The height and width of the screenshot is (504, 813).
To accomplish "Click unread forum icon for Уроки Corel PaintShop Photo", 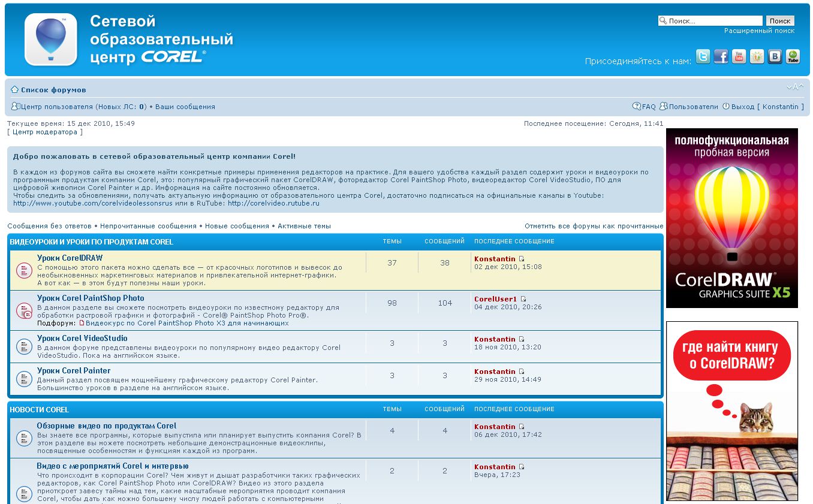I will click(24, 310).
